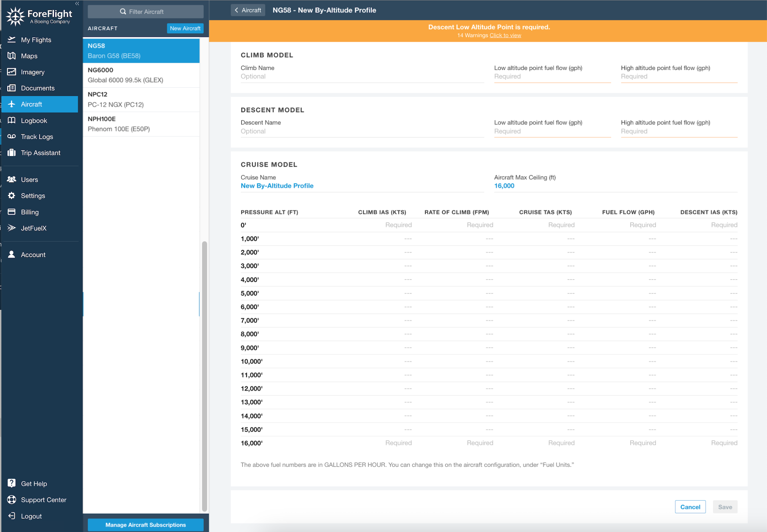Click the Imagery chart icon
The height and width of the screenshot is (532, 767).
11,72
